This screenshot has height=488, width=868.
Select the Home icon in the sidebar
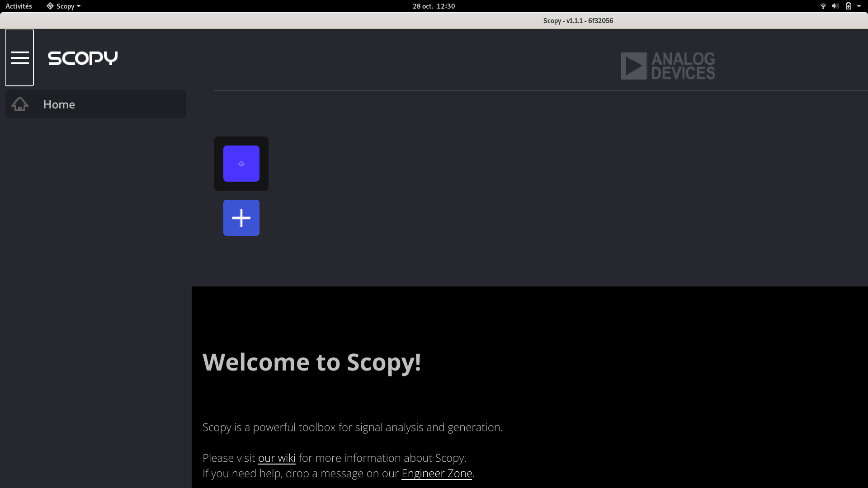coord(19,104)
